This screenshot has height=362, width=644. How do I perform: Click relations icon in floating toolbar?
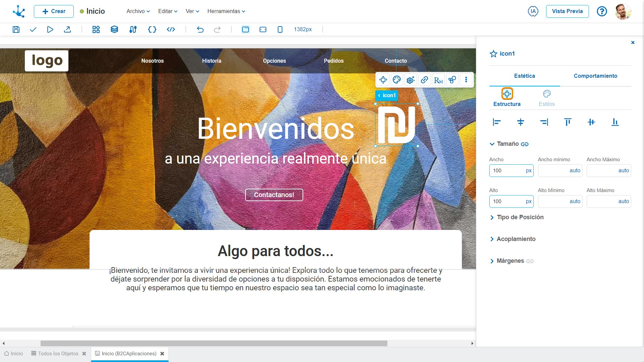452,80
